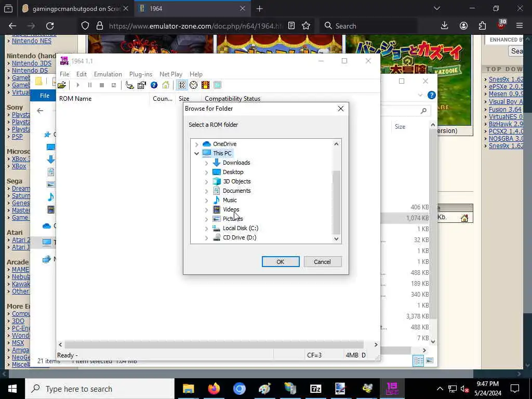Switch to gamingpcmanbutgood Firefox tab
The height and width of the screenshot is (399, 532).
(x=75, y=9)
